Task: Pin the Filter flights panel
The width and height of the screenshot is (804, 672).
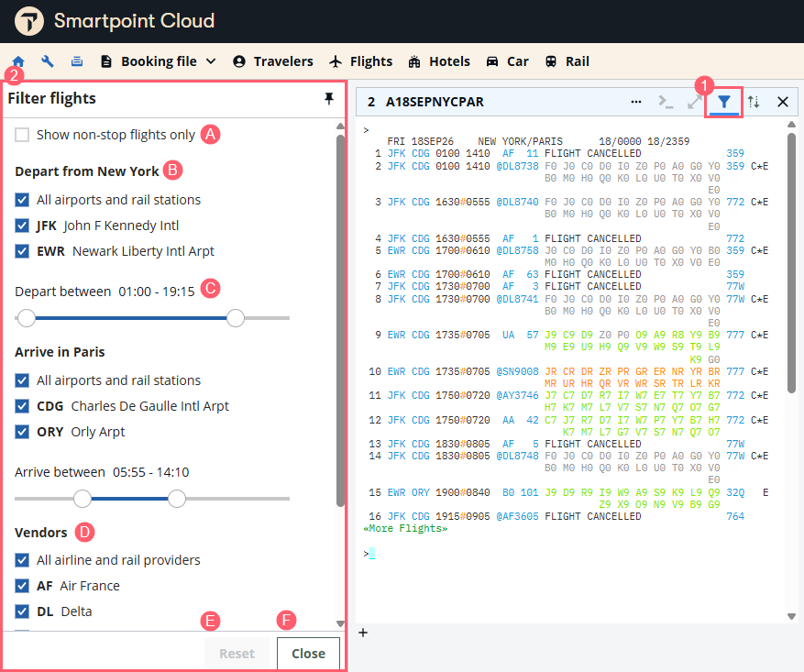Action: pos(329,98)
